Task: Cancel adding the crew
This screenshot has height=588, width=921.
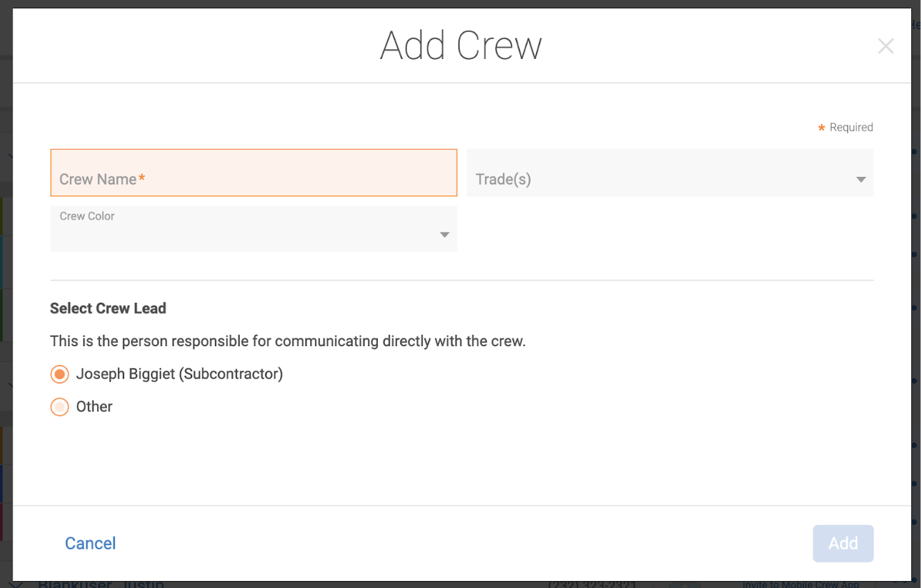Action: click(90, 543)
